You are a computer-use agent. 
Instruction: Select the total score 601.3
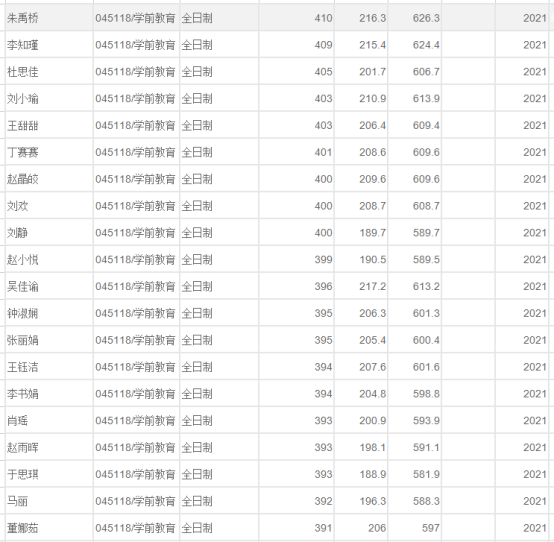pyautogui.click(x=426, y=313)
